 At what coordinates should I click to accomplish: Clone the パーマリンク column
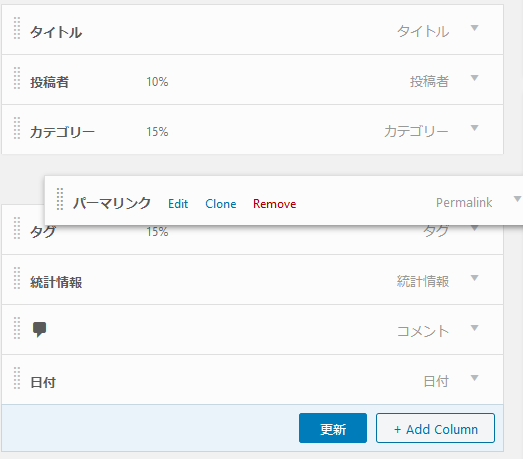[220, 203]
